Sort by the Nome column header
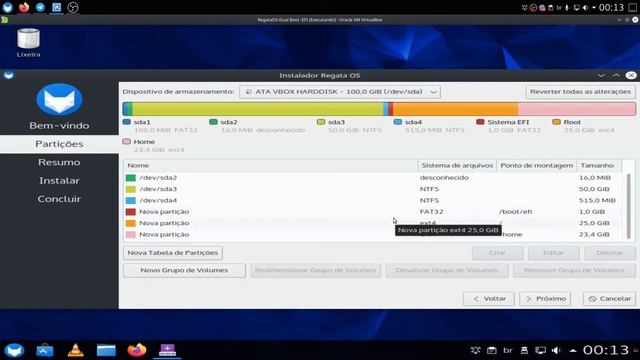Viewport: 640px width, 360px height. click(271, 165)
